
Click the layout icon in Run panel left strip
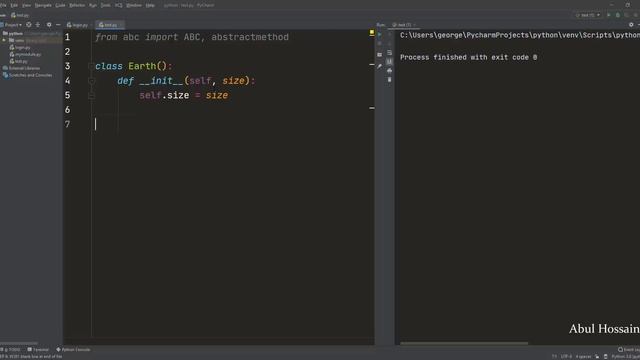pos(380,55)
